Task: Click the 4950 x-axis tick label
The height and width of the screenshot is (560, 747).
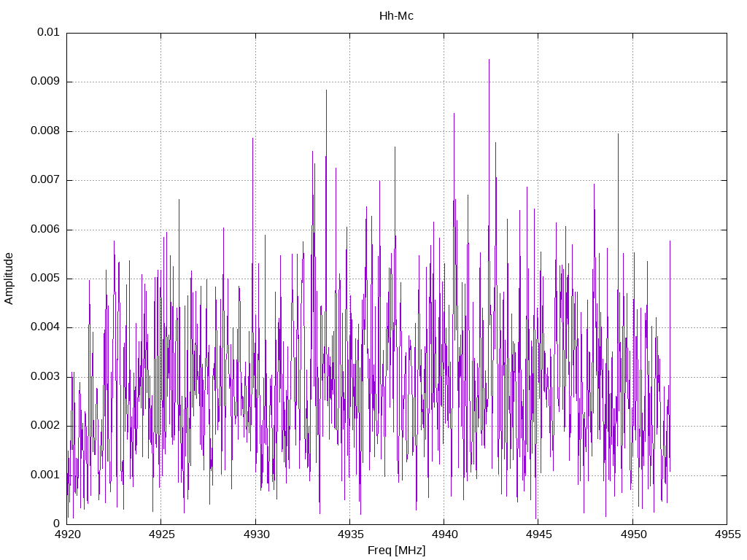Action: point(633,534)
